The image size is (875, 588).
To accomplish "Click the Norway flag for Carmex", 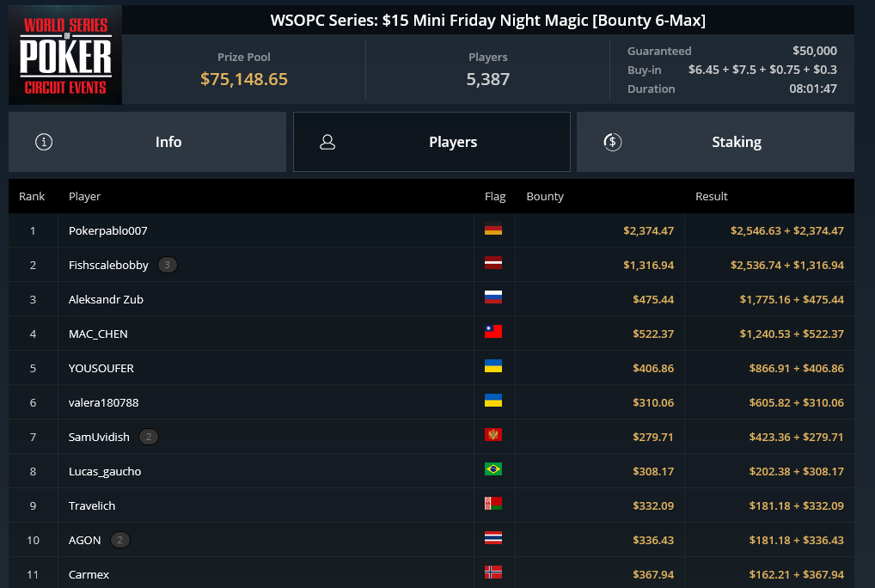I will point(493,573).
